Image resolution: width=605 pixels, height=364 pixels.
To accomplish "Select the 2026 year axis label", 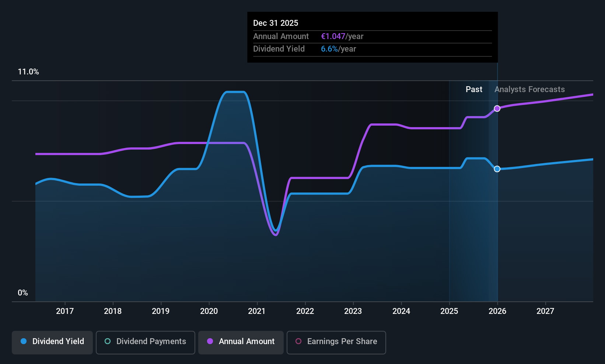I will pyautogui.click(x=497, y=311).
